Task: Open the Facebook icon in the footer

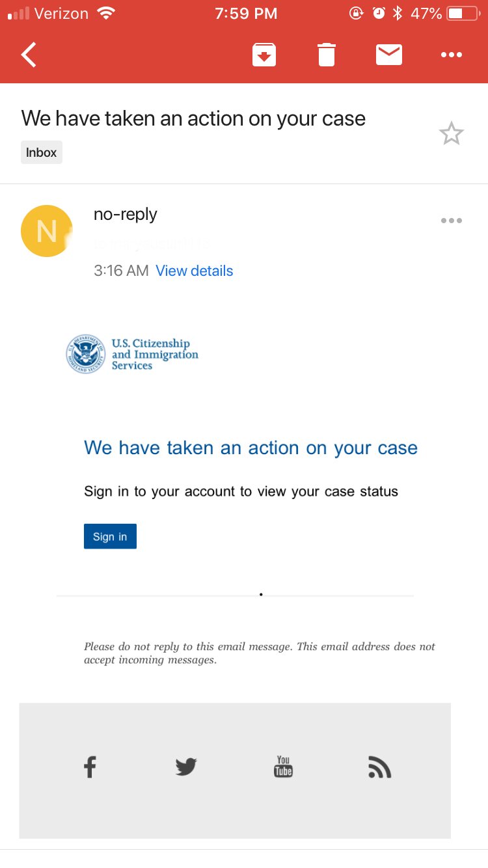Action: (90, 768)
